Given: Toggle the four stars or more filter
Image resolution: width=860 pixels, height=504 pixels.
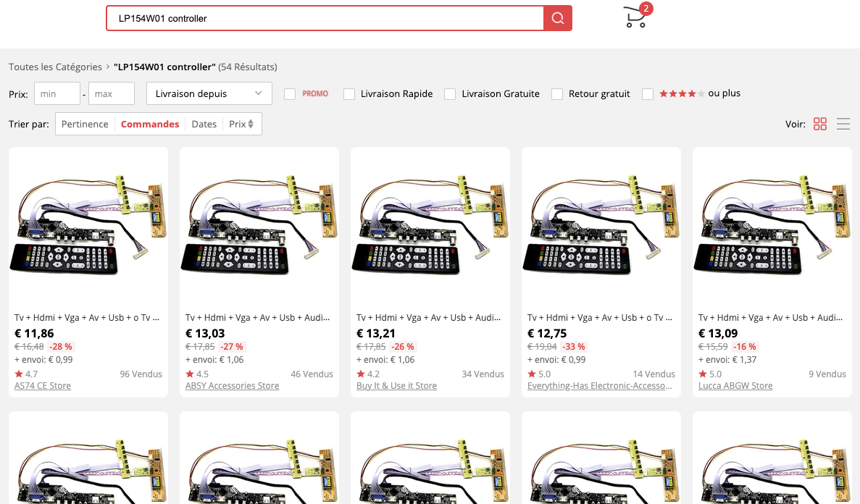Looking at the screenshot, I should (648, 94).
